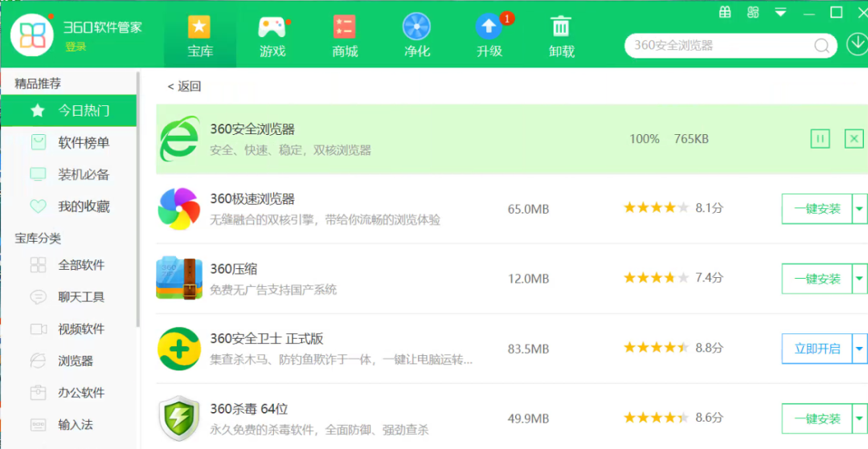Switch to the 卸载 tab
The width and height of the screenshot is (868, 449).
(x=561, y=35)
